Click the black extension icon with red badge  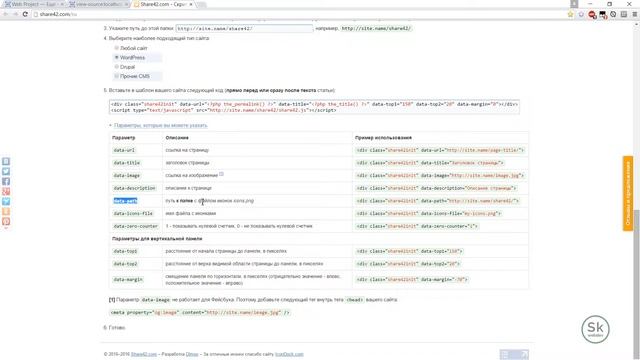[603, 15]
